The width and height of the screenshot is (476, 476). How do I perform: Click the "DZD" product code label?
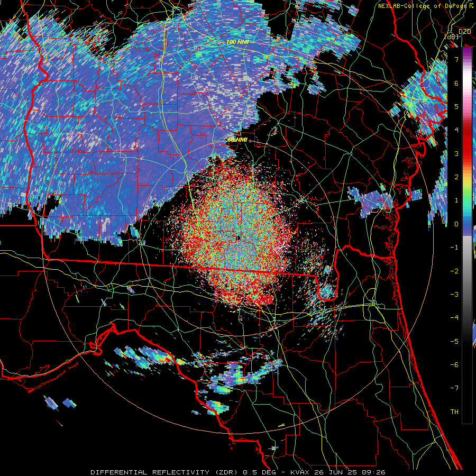464,32
